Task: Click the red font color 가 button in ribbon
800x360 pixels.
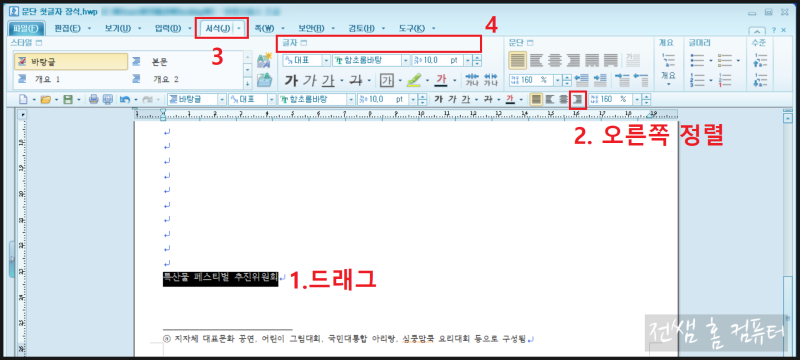Action: tap(441, 80)
